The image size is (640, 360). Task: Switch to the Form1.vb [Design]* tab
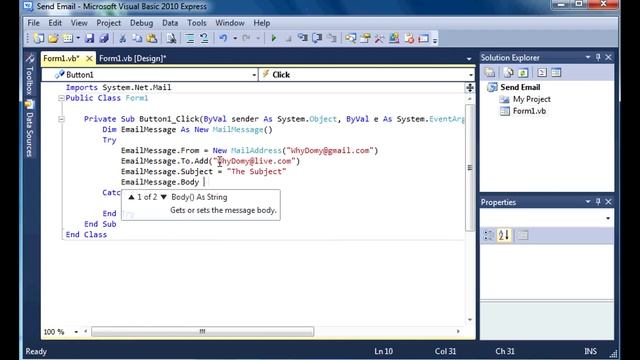[x=133, y=58]
